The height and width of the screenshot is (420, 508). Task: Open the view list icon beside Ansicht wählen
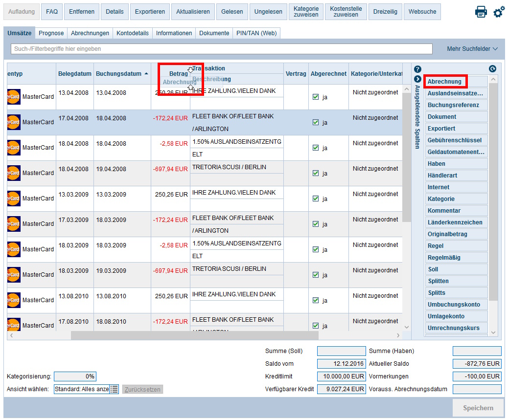(114, 389)
